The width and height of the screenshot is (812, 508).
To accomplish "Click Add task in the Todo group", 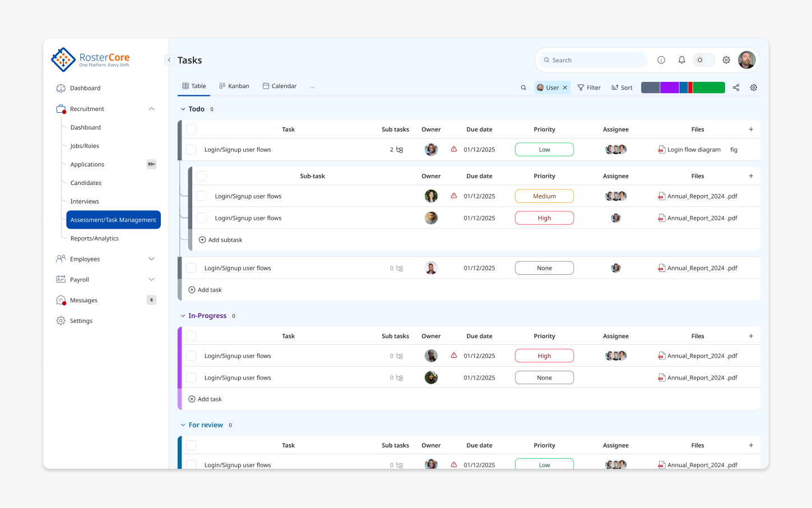I will click(205, 290).
